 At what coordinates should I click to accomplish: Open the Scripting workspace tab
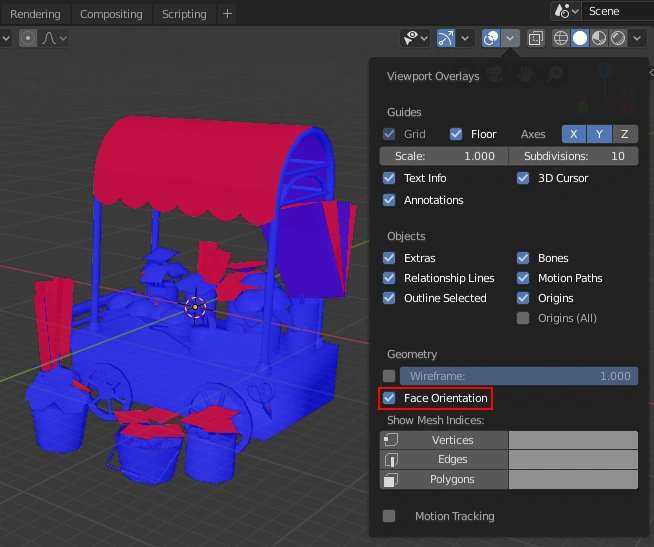point(184,14)
